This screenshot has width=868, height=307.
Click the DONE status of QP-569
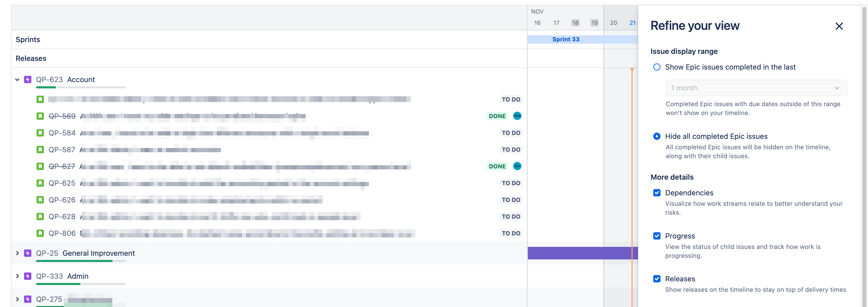point(497,116)
